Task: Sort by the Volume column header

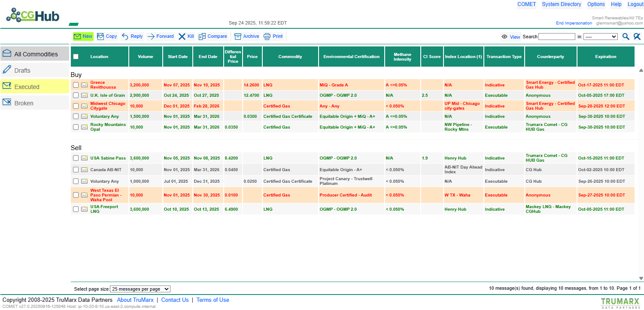Action: coord(146,57)
